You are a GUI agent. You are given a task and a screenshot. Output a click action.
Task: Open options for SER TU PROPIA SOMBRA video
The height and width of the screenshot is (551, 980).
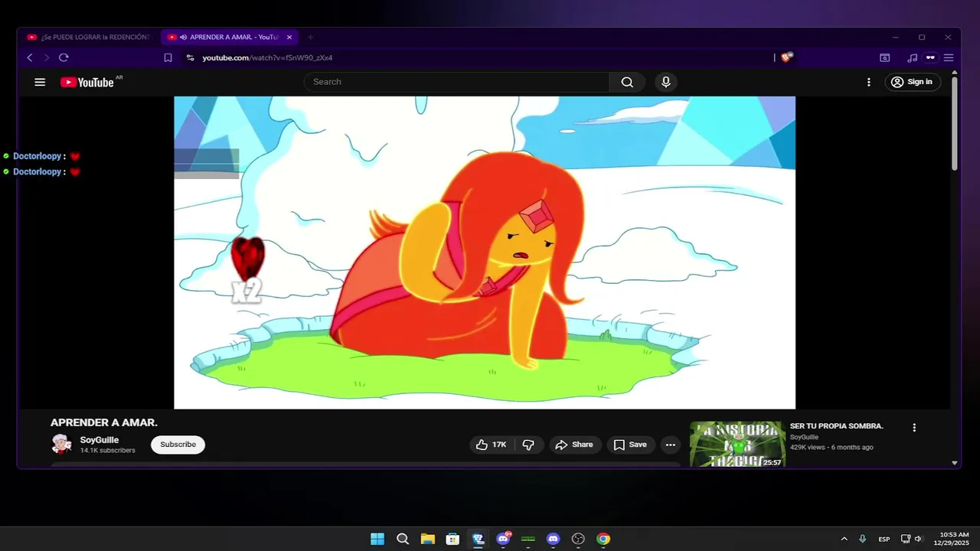tap(913, 428)
